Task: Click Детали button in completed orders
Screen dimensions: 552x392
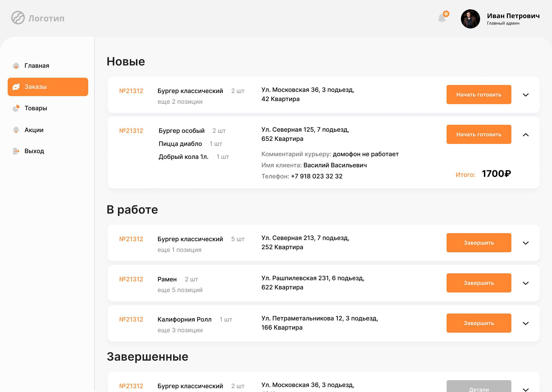Action: (479, 387)
